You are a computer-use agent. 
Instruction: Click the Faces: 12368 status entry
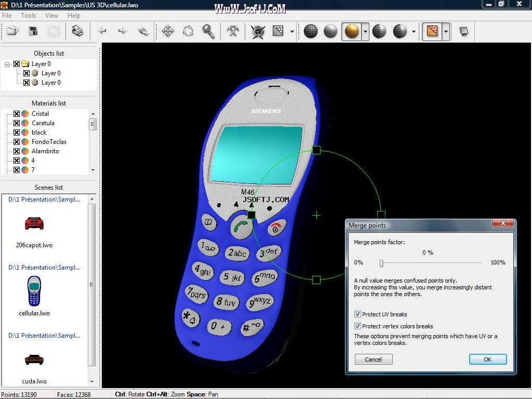74,395
